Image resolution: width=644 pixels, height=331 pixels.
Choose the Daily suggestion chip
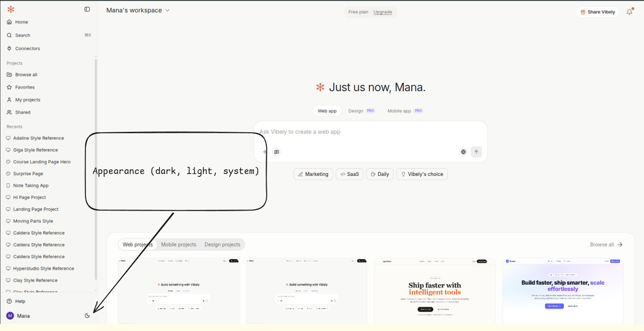point(380,175)
